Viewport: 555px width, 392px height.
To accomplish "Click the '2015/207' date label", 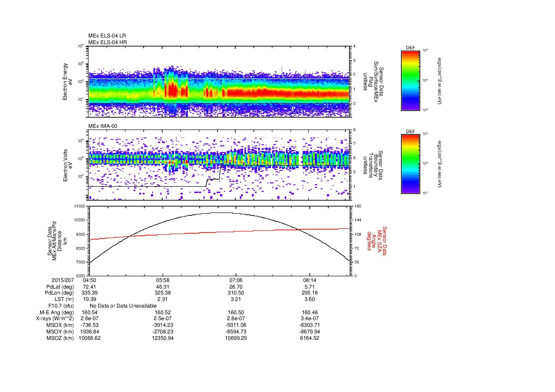I will click(x=63, y=280).
